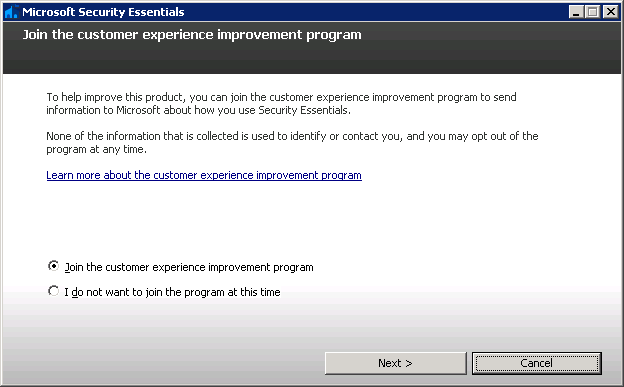
Task: Choose the do-not-join radio button
Action: [x=53, y=291]
